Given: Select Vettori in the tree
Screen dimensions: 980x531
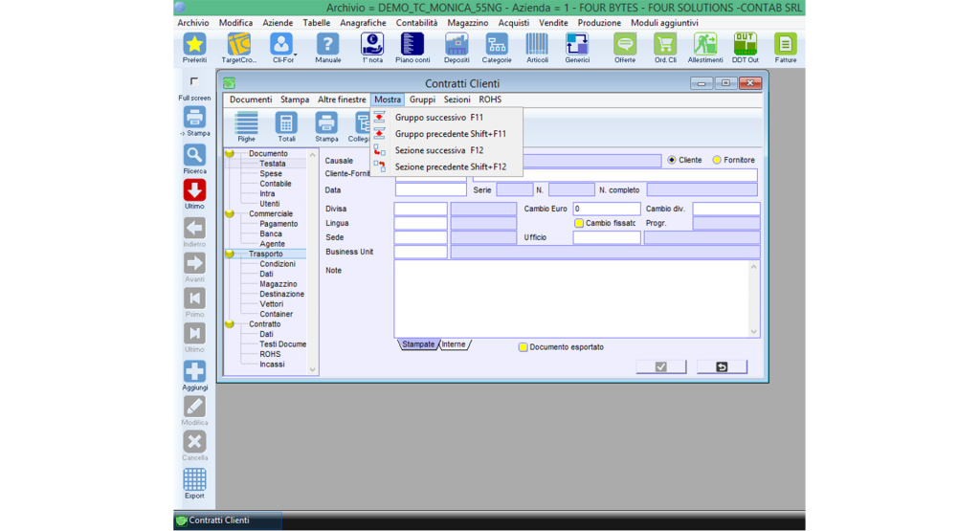Looking at the screenshot, I should pos(271,304).
